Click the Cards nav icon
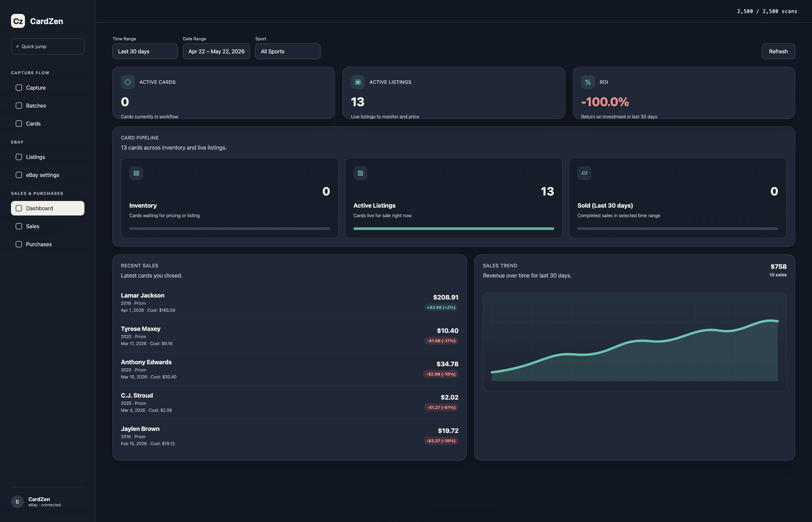Viewport: 812px width, 522px height. pyautogui.click(x=19, y=123)
